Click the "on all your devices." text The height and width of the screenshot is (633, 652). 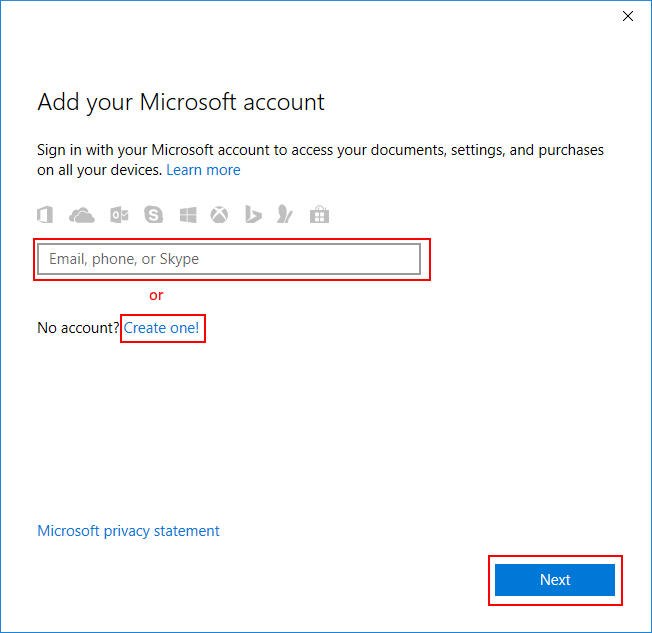(x=99, y=170)
